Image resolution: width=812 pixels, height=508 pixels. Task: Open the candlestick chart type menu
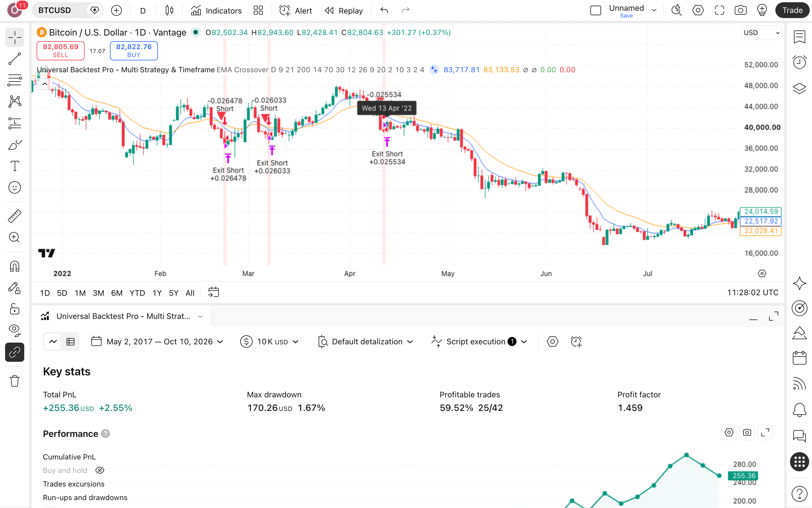tap(169, 10)
